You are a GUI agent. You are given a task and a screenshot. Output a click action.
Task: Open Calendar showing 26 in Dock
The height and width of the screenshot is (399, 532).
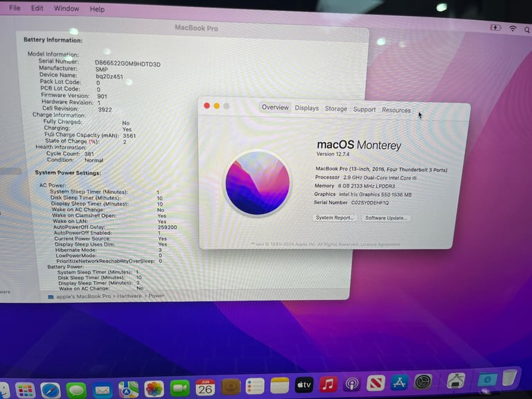pos(205,387)
